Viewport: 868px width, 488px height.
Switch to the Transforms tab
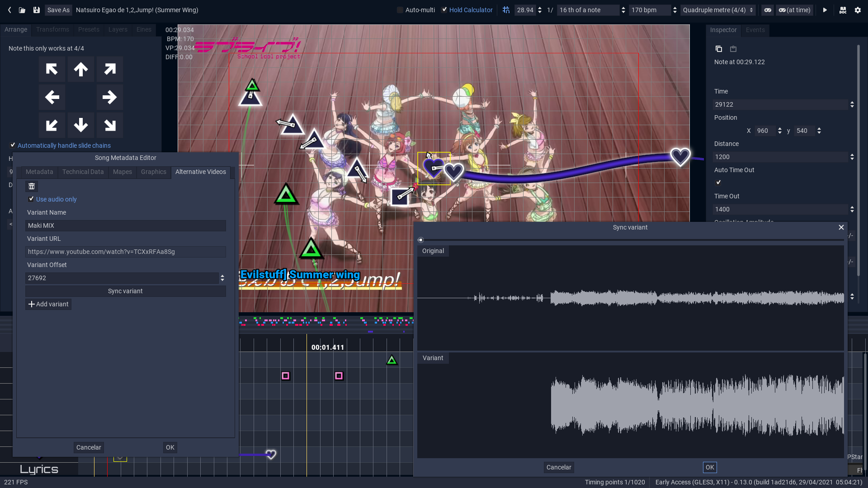tap(52, 29)
